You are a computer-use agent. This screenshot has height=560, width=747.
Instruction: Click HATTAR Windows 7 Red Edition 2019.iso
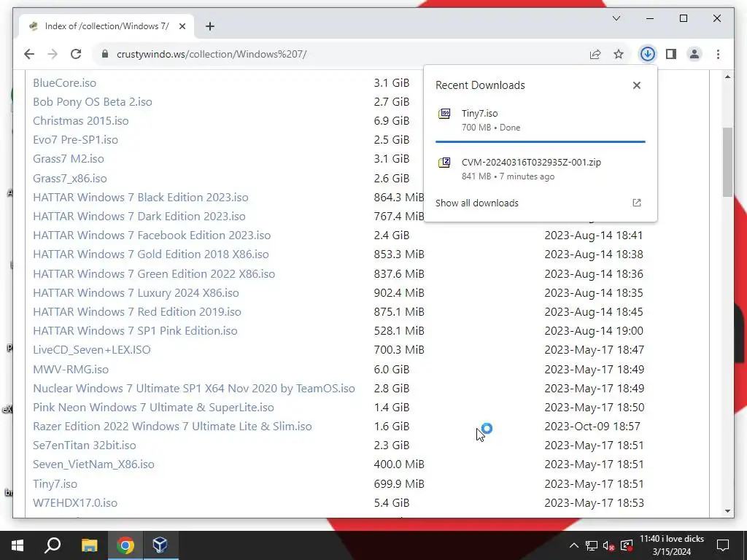coord(136,312)
